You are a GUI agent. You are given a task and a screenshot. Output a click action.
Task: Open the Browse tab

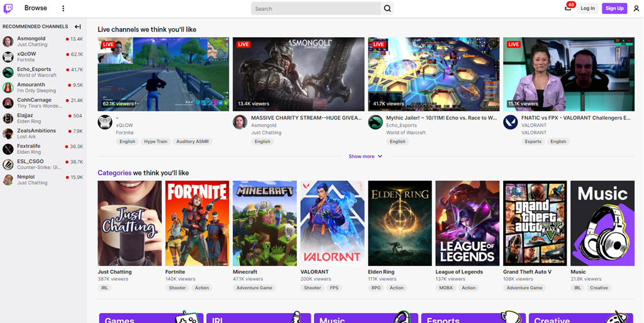tap(36, 8)
